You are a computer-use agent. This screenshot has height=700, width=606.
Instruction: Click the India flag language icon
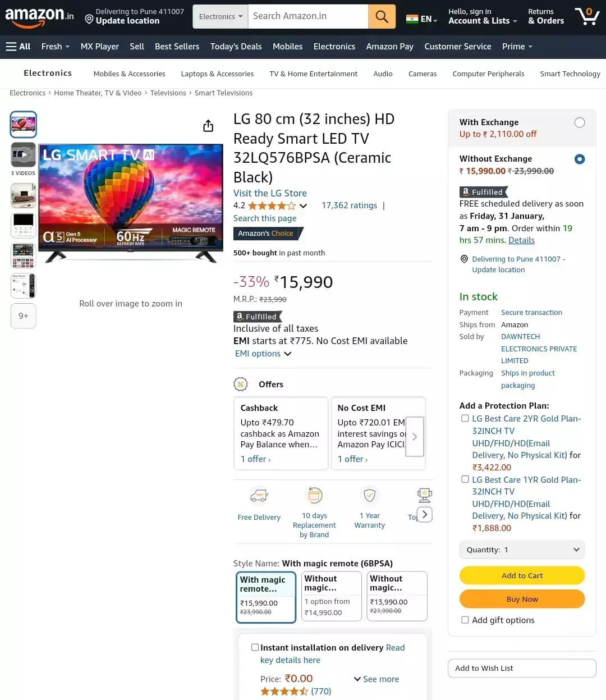click(x=412, y=19)
